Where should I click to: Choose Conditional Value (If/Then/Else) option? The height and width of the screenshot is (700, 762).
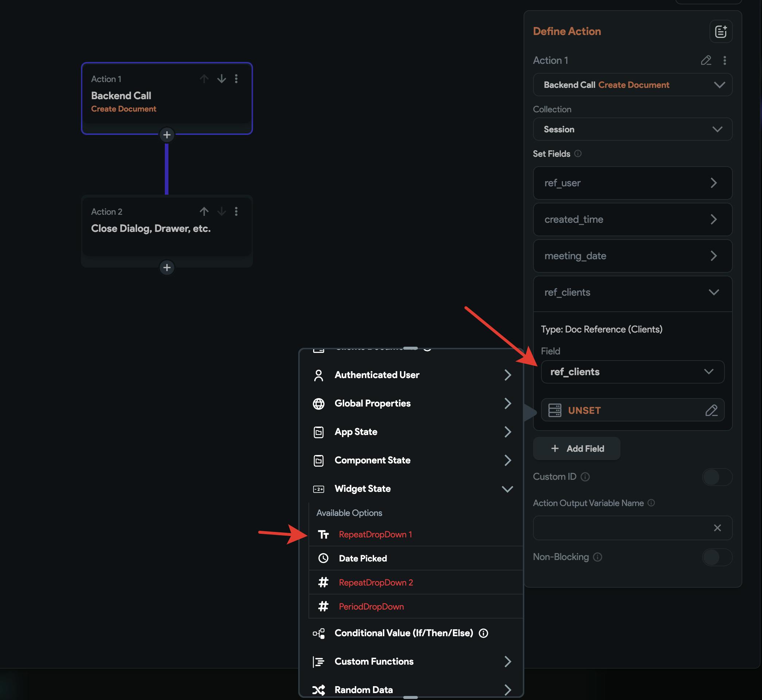point(411,633)
